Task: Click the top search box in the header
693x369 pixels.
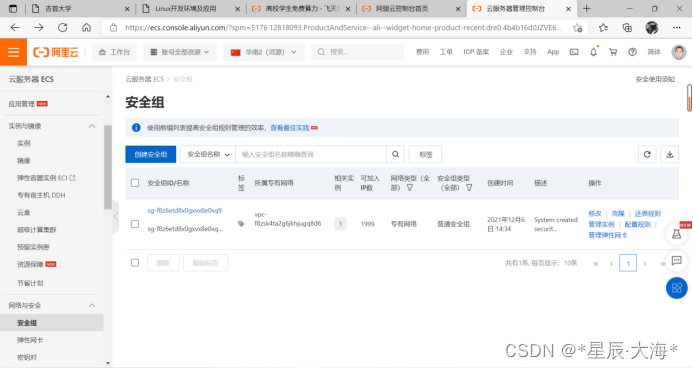Action: pyautogui.click(x=357, y=52)
